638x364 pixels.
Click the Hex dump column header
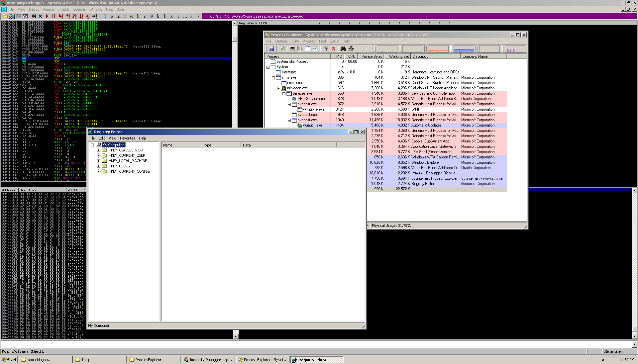click(x=42, y=190)
